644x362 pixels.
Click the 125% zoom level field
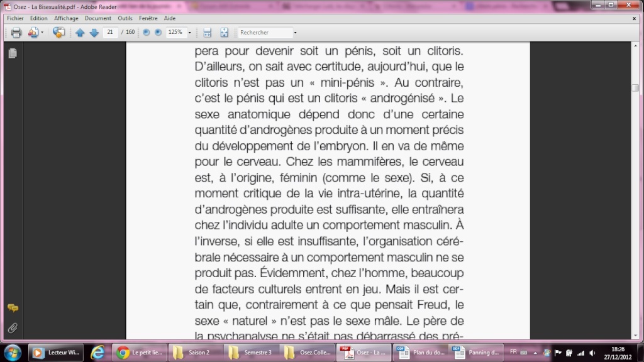(x=176, y=32)
